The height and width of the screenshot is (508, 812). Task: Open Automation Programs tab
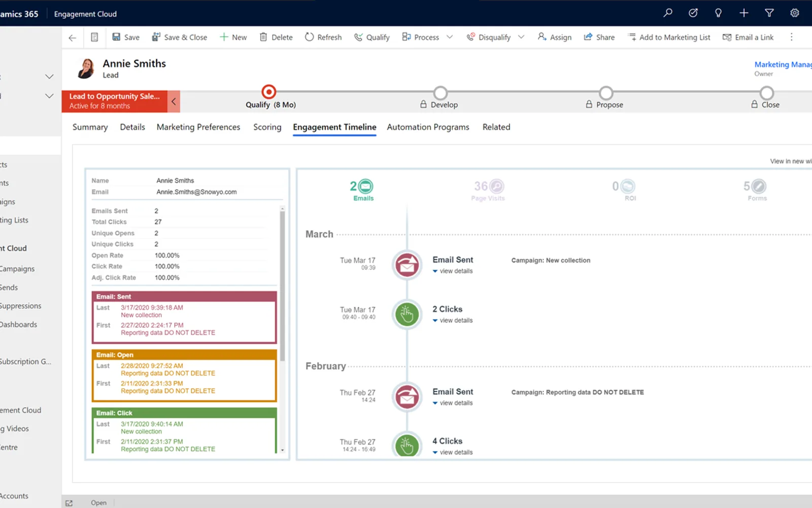pos(428,127)
